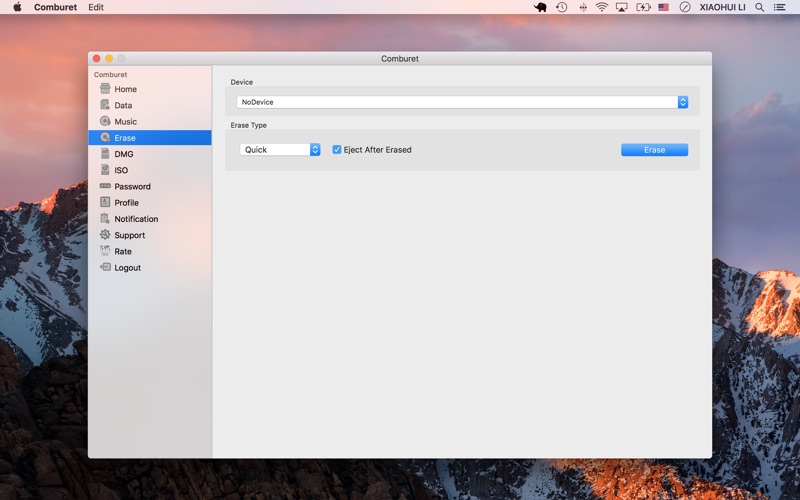The image size is (800, 500).
Task: Close the Comburet window
Action: 96,58
